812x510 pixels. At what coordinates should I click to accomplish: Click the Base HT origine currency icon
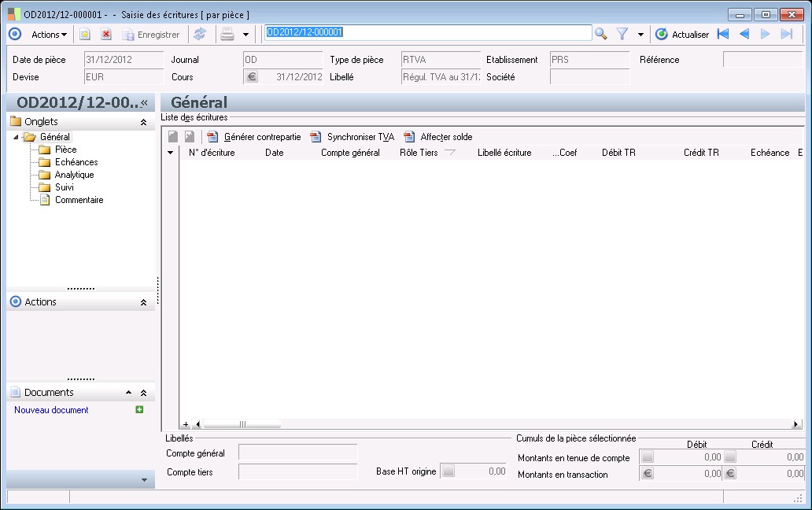point(448,471)
